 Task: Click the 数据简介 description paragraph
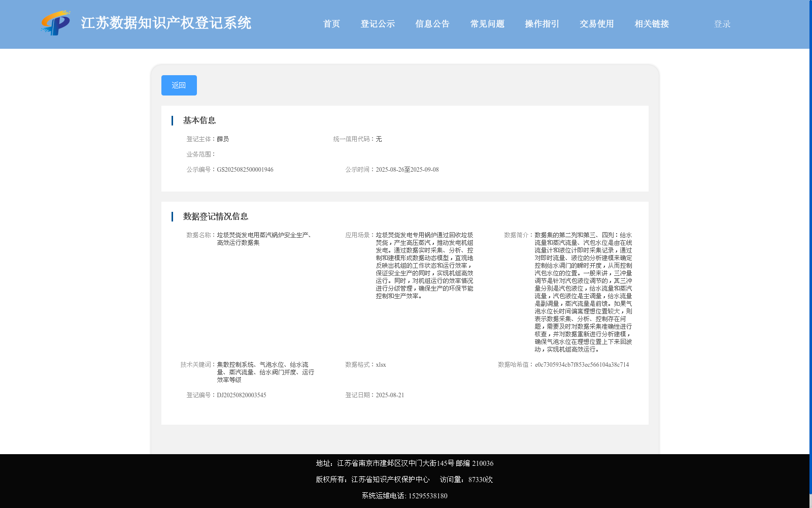coord(583,292)
